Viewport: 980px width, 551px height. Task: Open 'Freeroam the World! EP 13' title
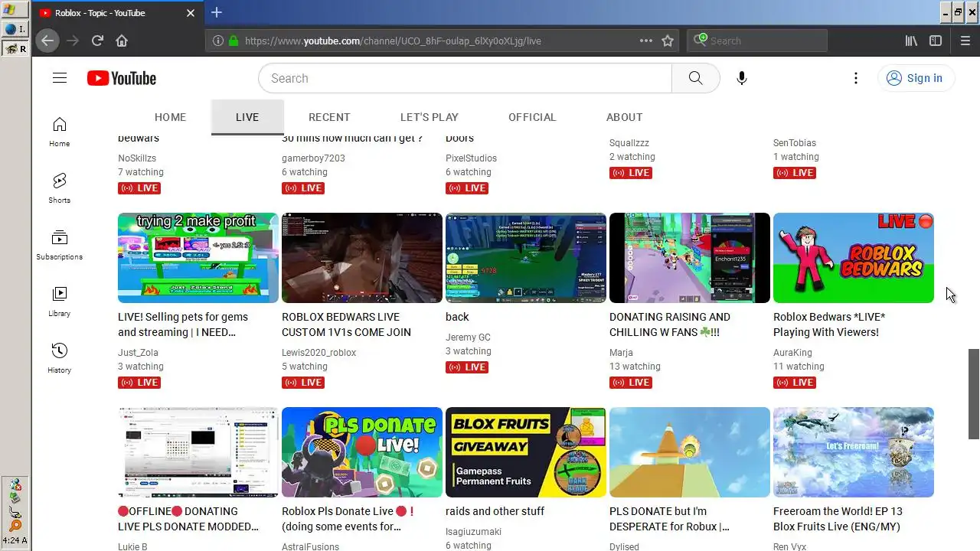[x=838, y=519]
